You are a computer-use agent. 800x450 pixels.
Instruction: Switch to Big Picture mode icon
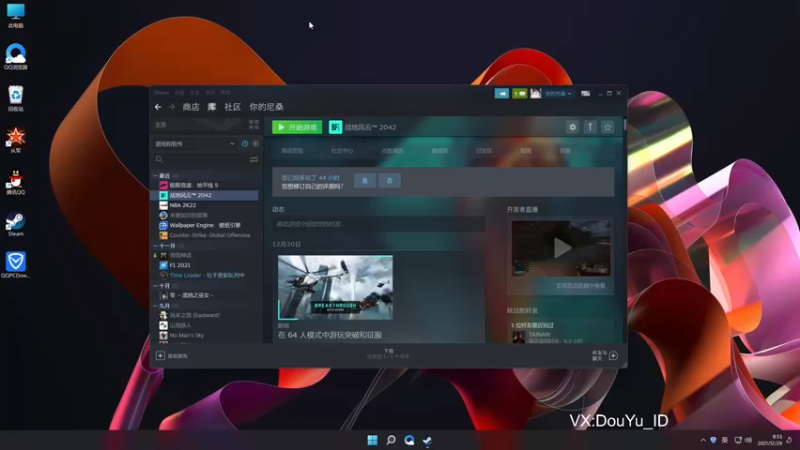point(585,93)
